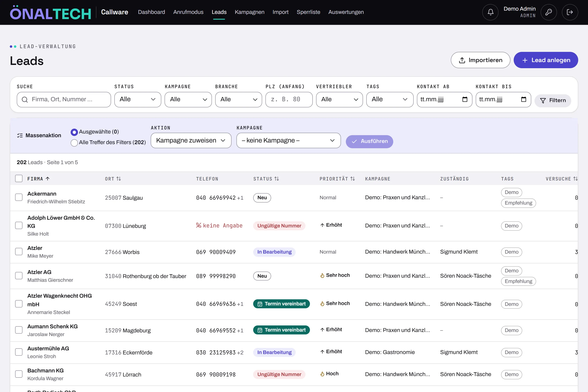The width and height of the screenshot is (588, 392).
Task: Click the key icon in header
Action: coord(549,12)
